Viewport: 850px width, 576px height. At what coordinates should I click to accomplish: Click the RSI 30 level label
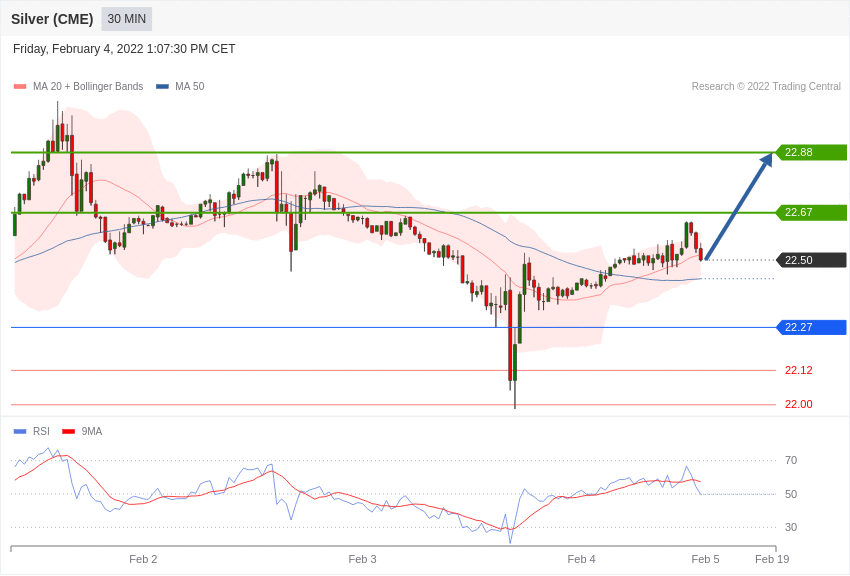coord(791,527)
